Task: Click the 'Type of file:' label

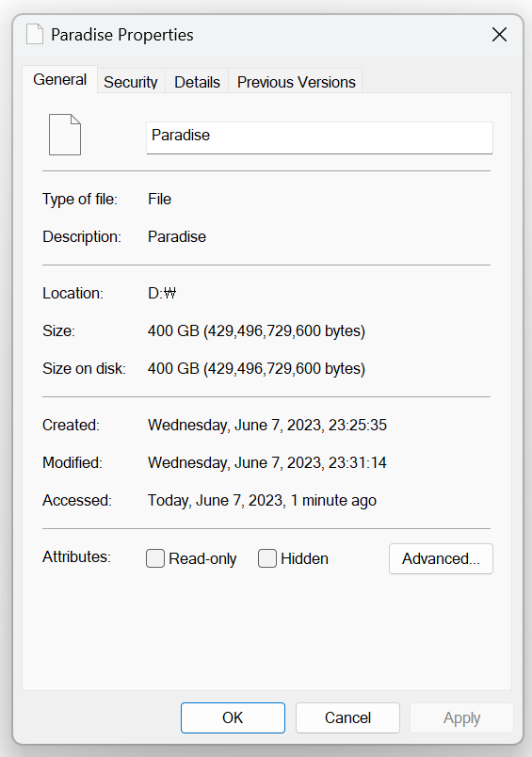Action: pos(80,199)
